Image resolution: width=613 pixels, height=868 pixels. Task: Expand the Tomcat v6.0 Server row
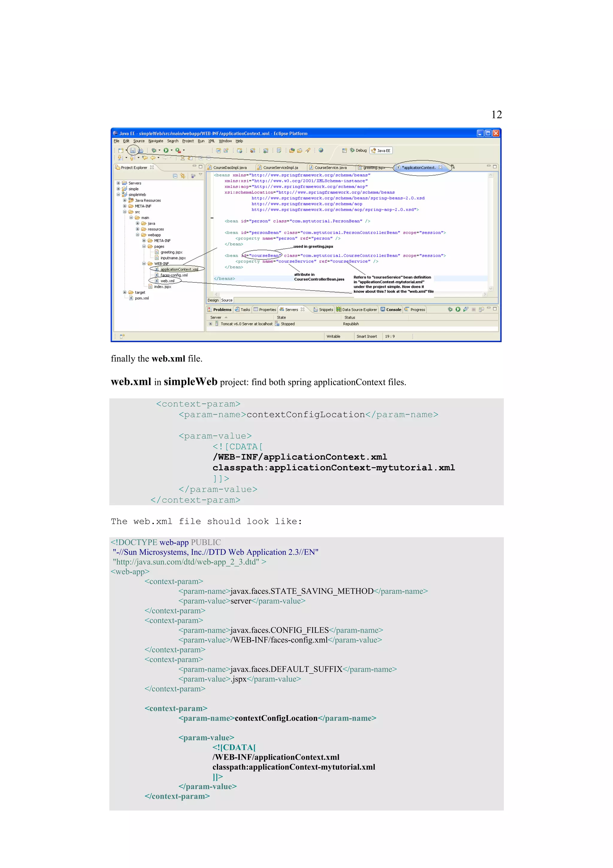(210, 323)
